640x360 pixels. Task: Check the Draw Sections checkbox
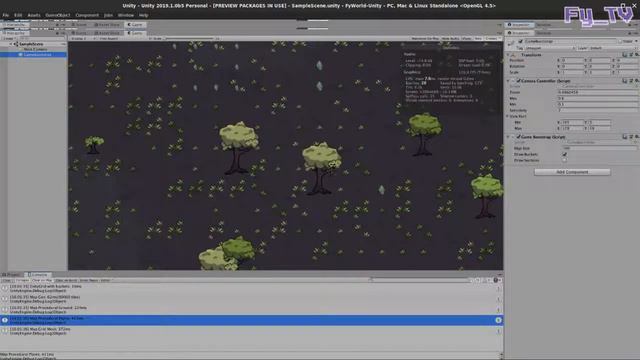tap(564, 160)
